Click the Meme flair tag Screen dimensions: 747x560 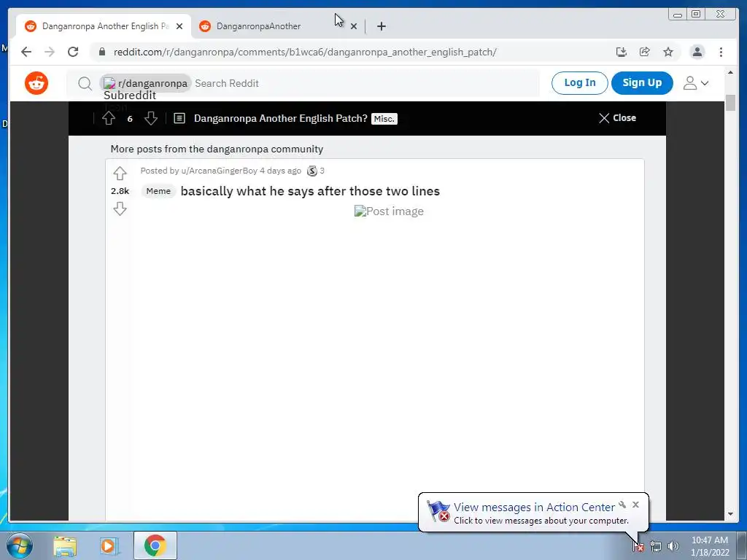[x=158, y=191]
